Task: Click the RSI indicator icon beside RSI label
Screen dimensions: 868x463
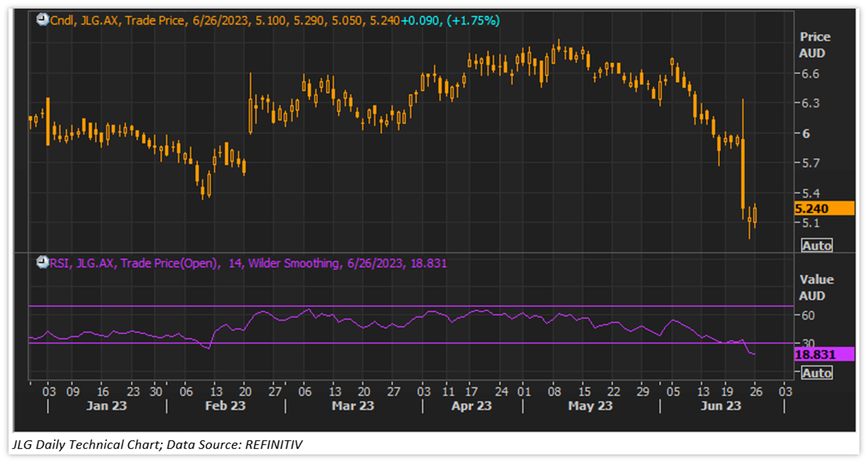Action: [42, 263]
